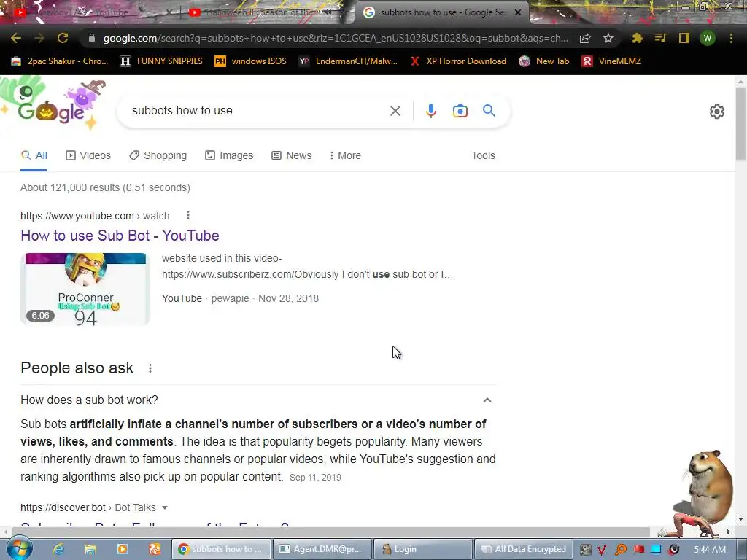Switch to the Videos results tab
The width and height of the screenshot is (747, 560).
(88, 155)
